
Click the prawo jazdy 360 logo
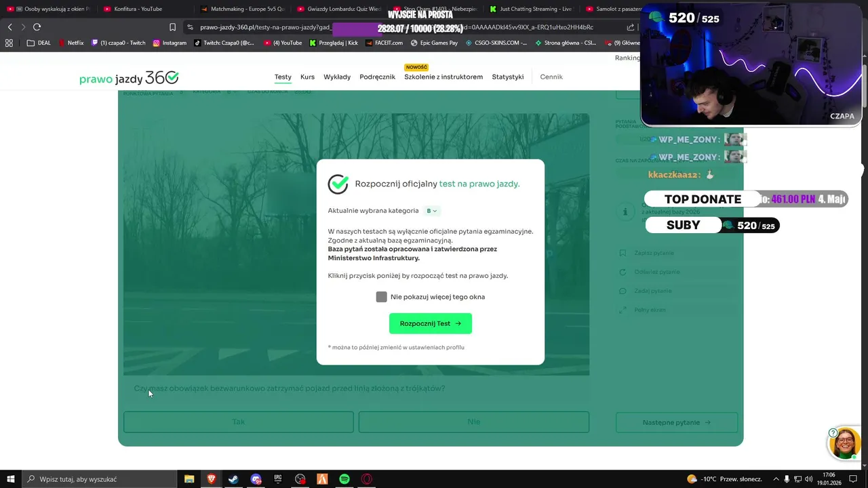[x=129, y=78]
